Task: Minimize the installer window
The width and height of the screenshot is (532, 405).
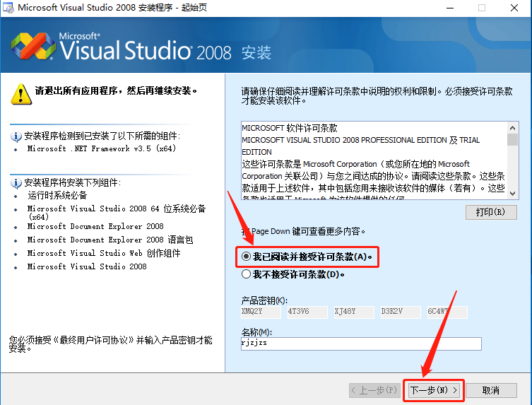Action: pyautogui.click(x=450, y=8)
